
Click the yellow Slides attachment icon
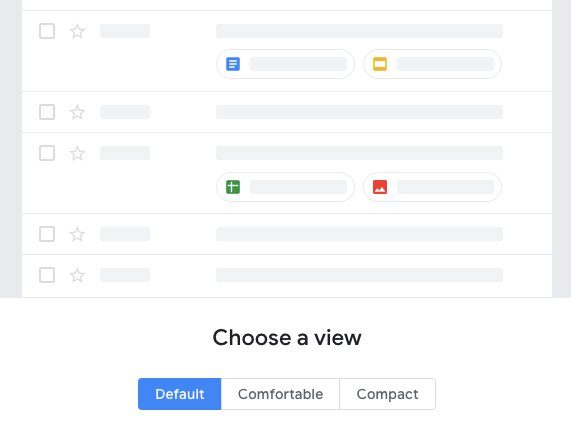point(380,64)
